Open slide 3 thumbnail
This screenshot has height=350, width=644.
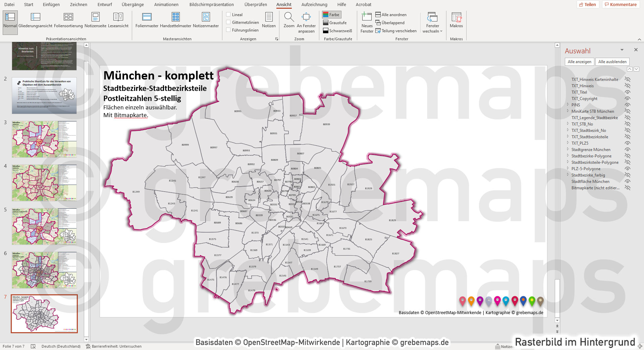pos(44,139)
